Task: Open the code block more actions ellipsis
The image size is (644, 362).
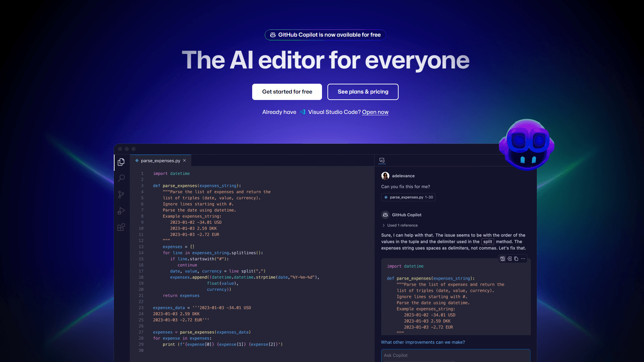Action: [523, 259]
